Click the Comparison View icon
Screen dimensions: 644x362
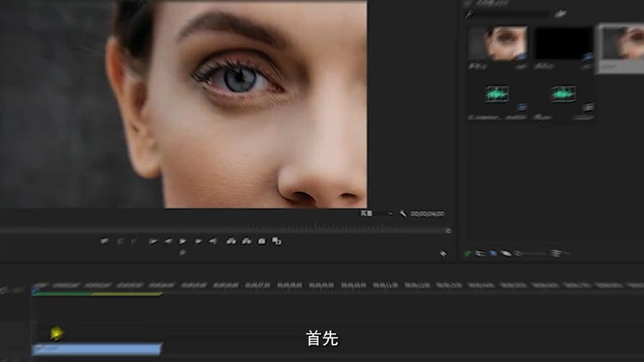coord(277,241)
